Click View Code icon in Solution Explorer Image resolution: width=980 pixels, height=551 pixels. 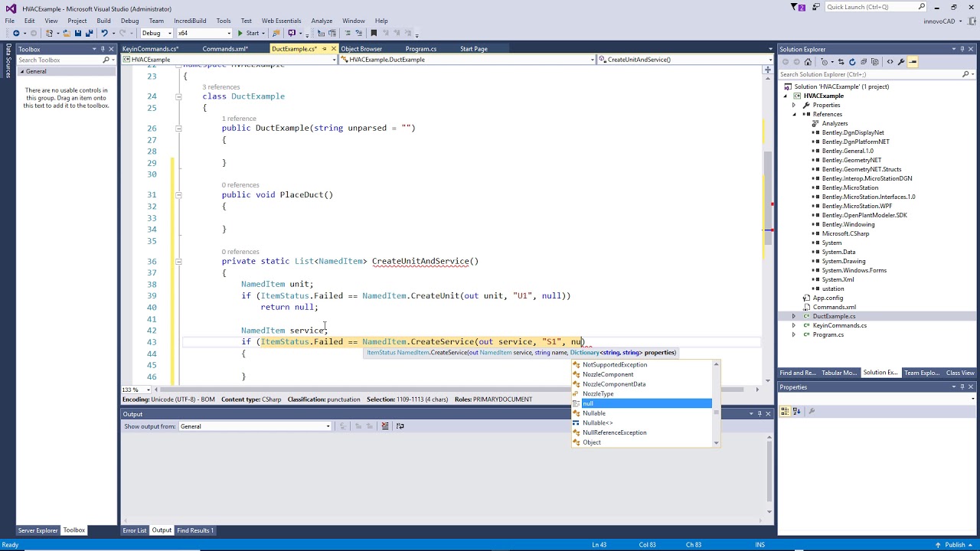tap(890, 62)
